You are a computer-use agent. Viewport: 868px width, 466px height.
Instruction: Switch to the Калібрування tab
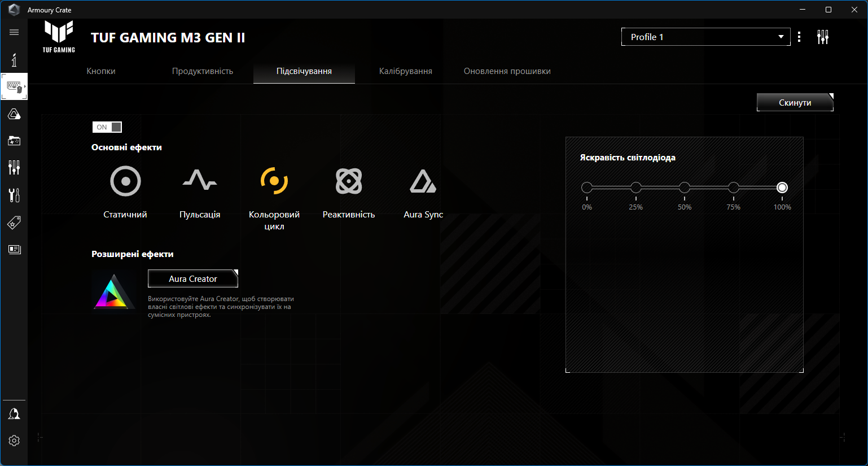(406, 71)
